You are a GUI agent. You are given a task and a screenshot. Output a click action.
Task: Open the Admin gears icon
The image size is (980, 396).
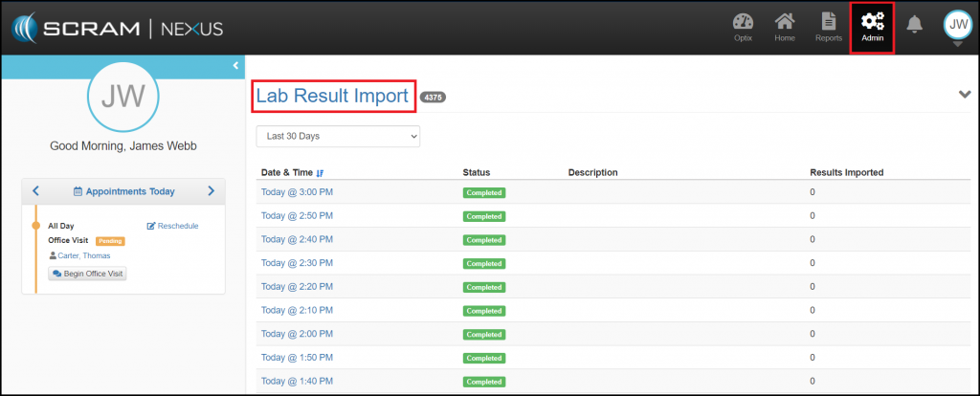coord(872,27)
